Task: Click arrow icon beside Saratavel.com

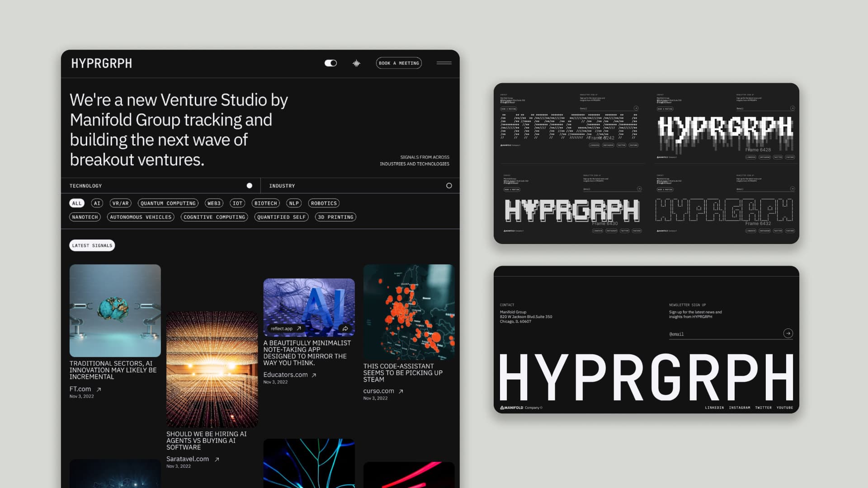Action: (x=217, y=460)
